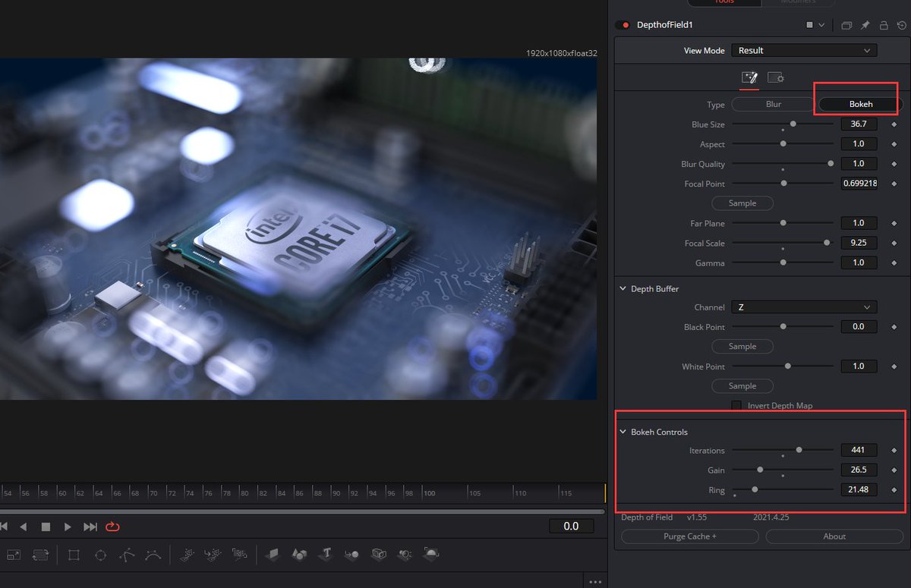Add an Image Plane 3D node
The height and width of the screenshot is (588, 911).
273,555
